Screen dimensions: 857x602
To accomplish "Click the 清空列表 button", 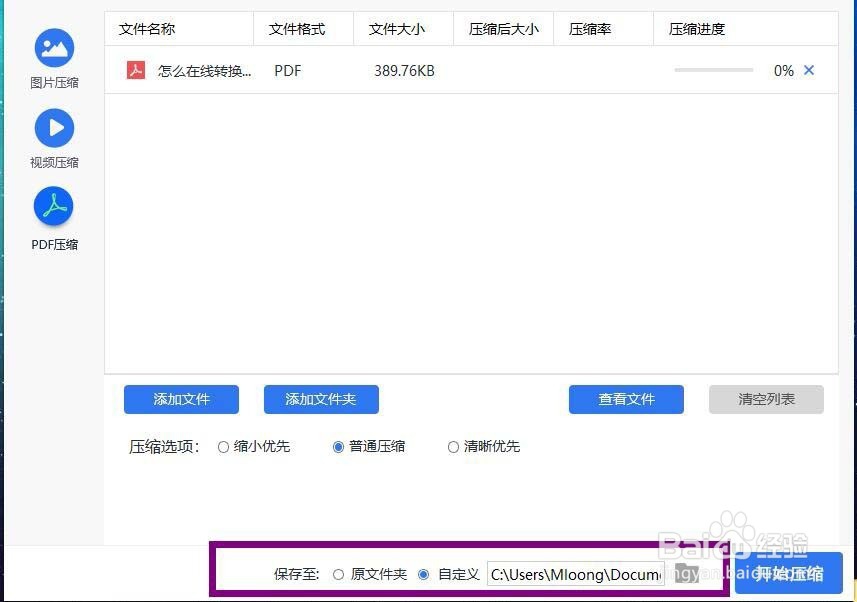I will pyautogui.click(x=766, y=399).
